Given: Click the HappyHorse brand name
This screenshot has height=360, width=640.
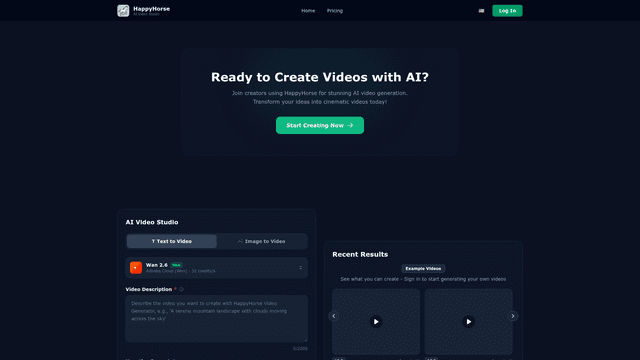Looking at the screenshot, I should tap(151, 9).
